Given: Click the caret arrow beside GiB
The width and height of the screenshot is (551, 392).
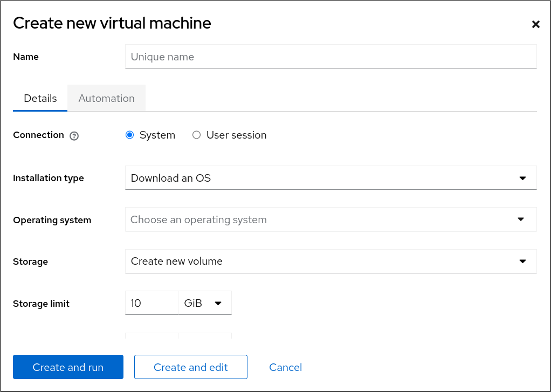Looking at the screenshot, I should coord(218,304).
